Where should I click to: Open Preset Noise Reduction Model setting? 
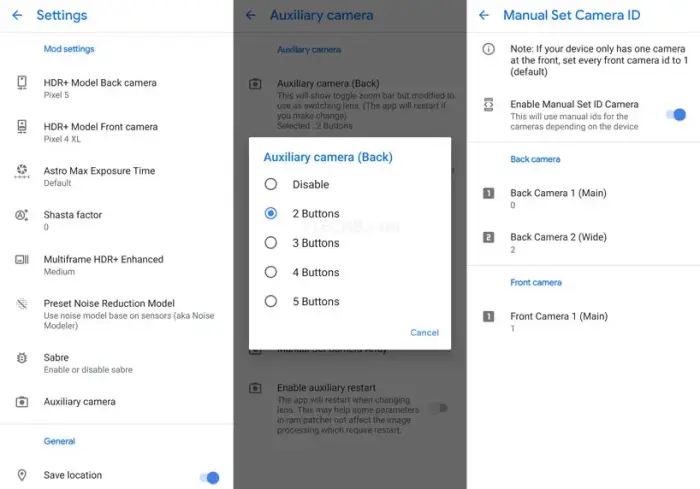coord(117,314)
